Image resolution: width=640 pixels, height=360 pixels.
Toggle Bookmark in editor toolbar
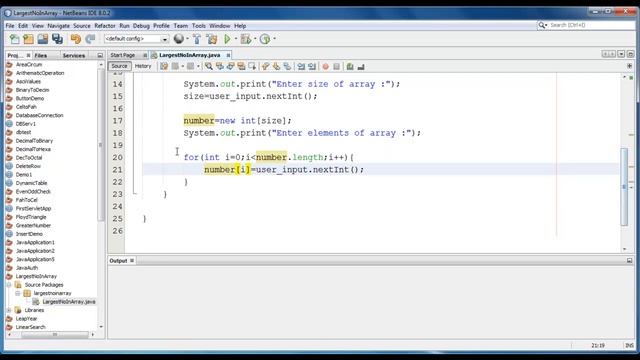[x=287, y=66]
